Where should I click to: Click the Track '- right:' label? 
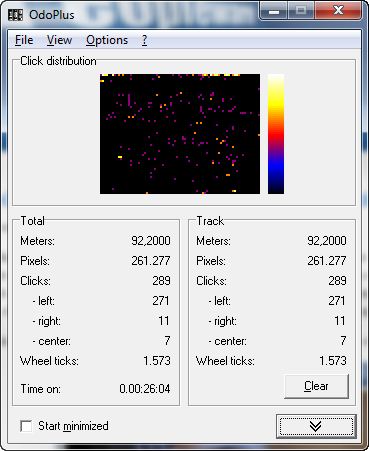[x=223, y=321]
